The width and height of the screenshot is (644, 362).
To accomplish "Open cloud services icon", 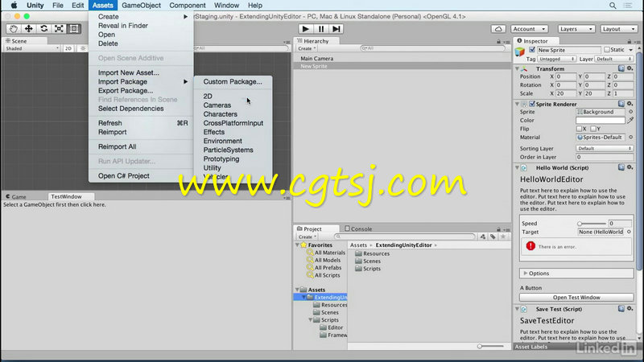I will [498, 29].
